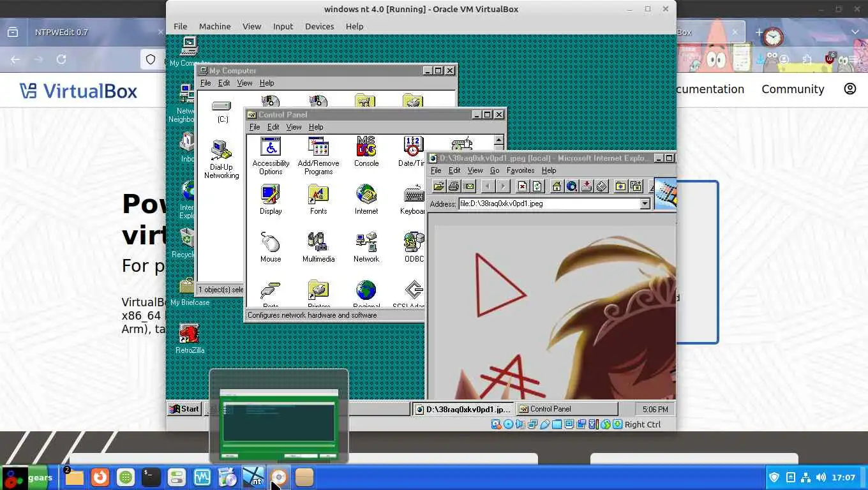Click the Add to Favorites icon in IE
Screen dimensions: 868x490
636,186
